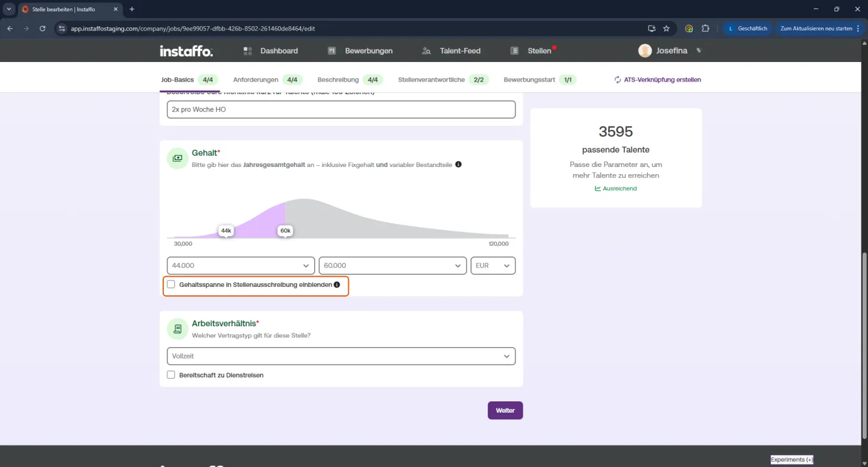Click the Weiter button
Image resolution: width=868 pixels, height=467 pixels.
[505, 410]
